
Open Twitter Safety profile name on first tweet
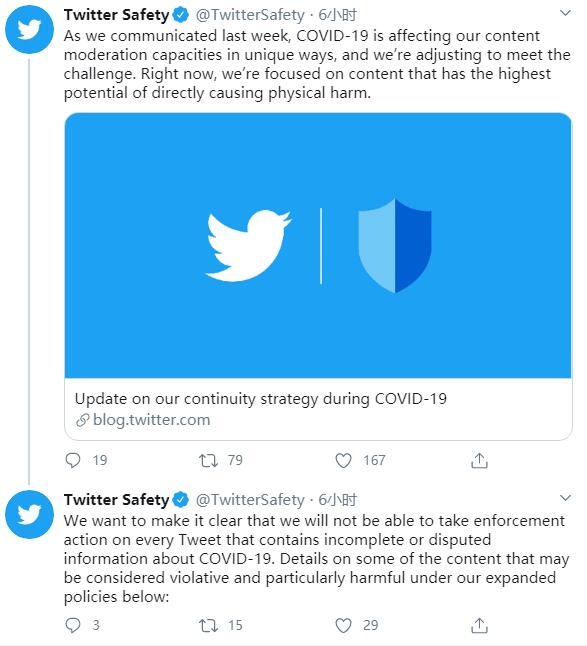pyautogui.click(x=117, y=15)
